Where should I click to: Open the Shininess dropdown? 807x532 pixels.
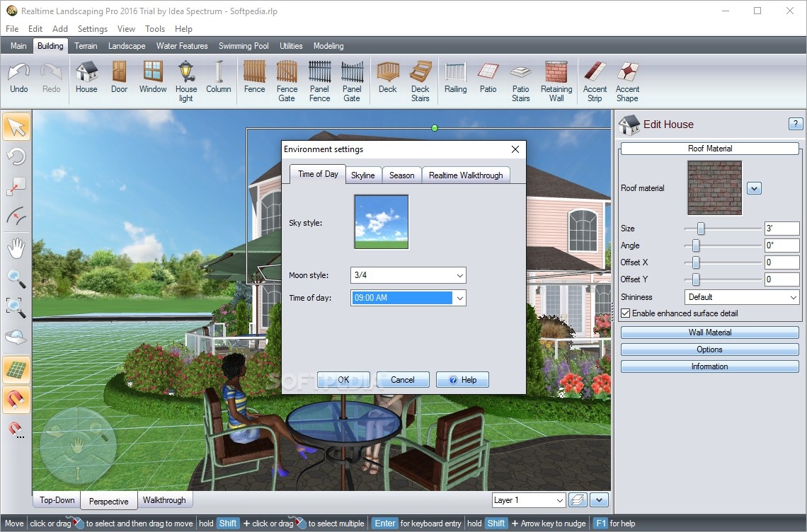click(x=742, y=297)
